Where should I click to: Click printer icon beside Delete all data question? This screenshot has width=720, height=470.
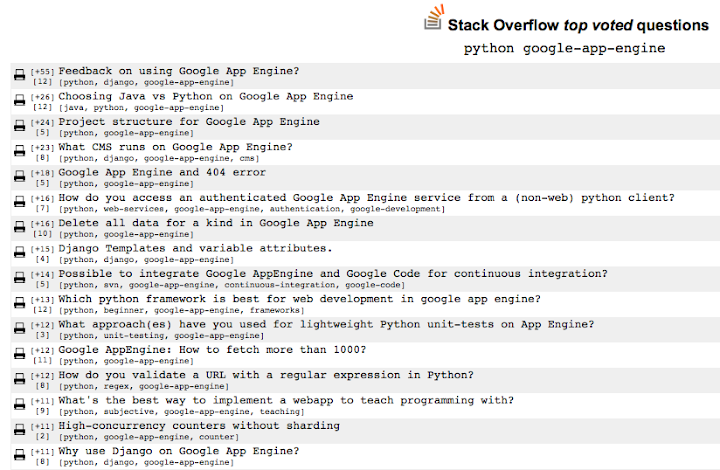click(x=19, y=227)
